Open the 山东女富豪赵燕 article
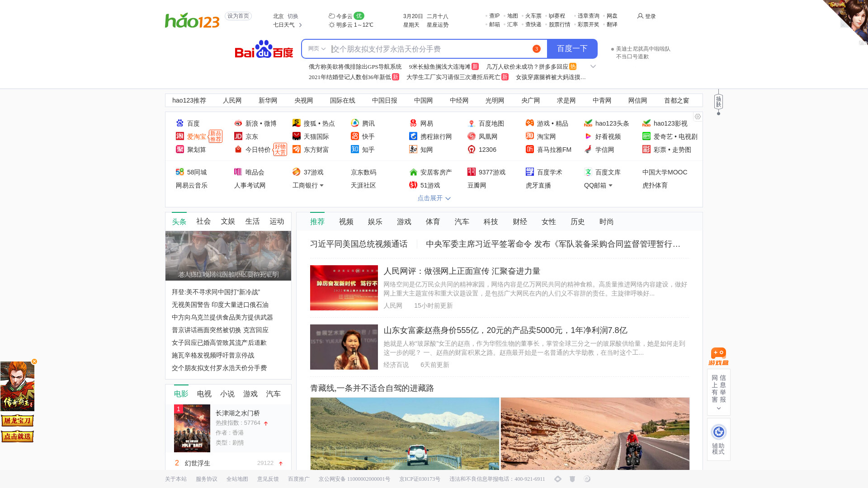Viewport: 868px width, 488px height. pos(505,330)
